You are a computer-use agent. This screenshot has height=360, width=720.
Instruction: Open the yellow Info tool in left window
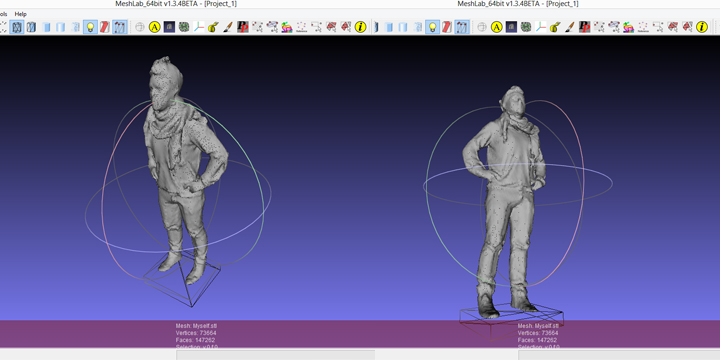(x=360, y=27)
